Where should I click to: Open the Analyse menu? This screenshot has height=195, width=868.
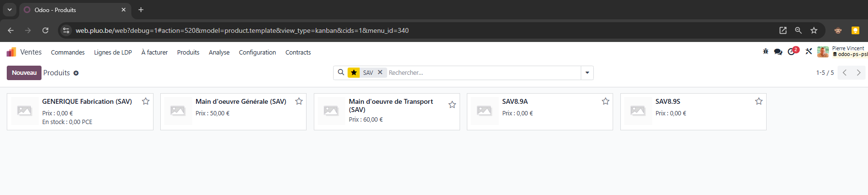click(x=219, y=52)
